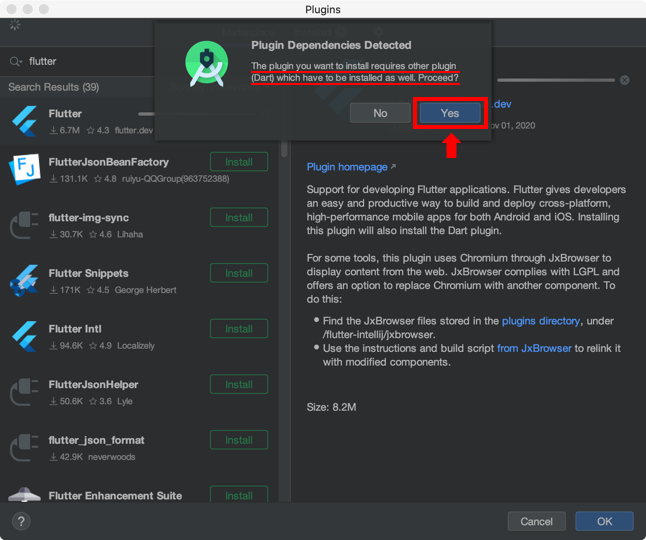The height and width of the screenshot is (540, 646).
Task: Select the flutter-img-sync name text
Action: click(x=89, y=218)
